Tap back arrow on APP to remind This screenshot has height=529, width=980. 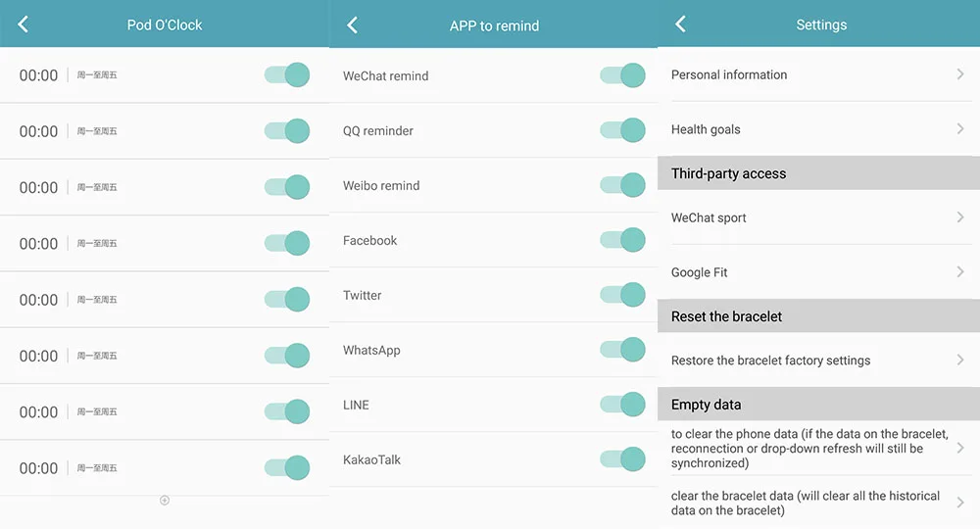click(353, 25)
